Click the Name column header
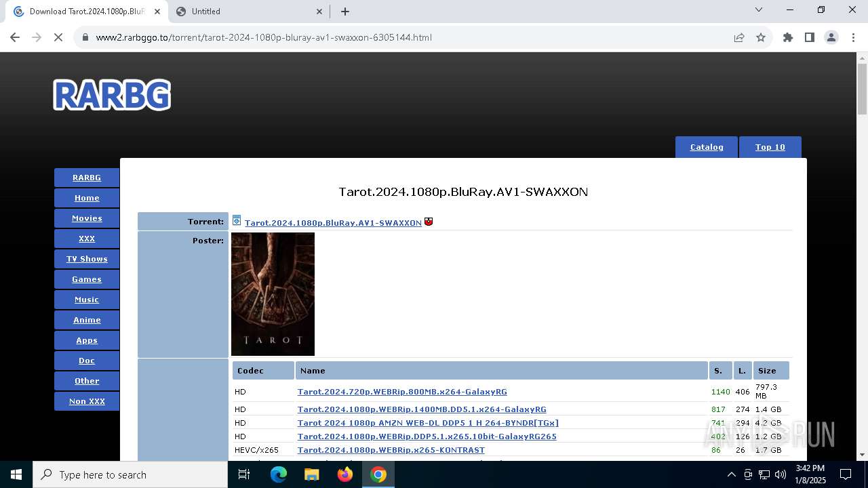Screen dimensions: 868x488 [x=502, y=371]
